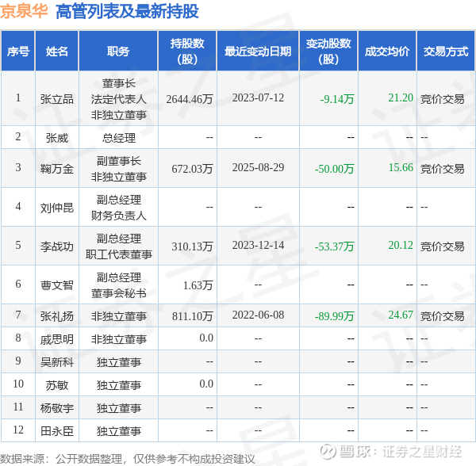Click the 京泉华 title text
476x466 pixels.
[x=24, y=12]
